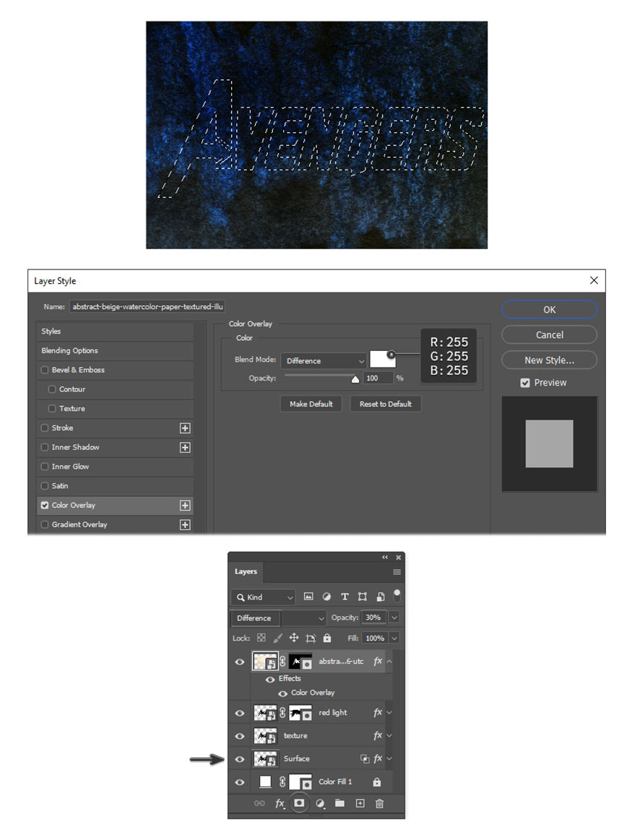
Task: Click lock transparent pixels icon
Action: [261, 638]
